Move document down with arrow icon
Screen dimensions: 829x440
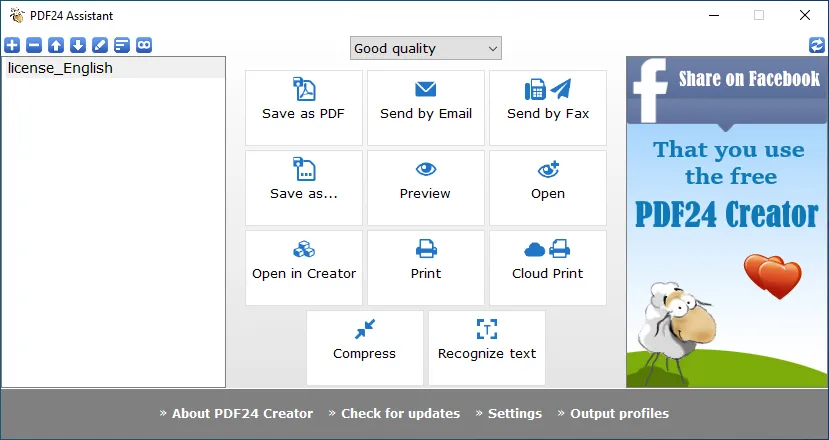point(78,45)
